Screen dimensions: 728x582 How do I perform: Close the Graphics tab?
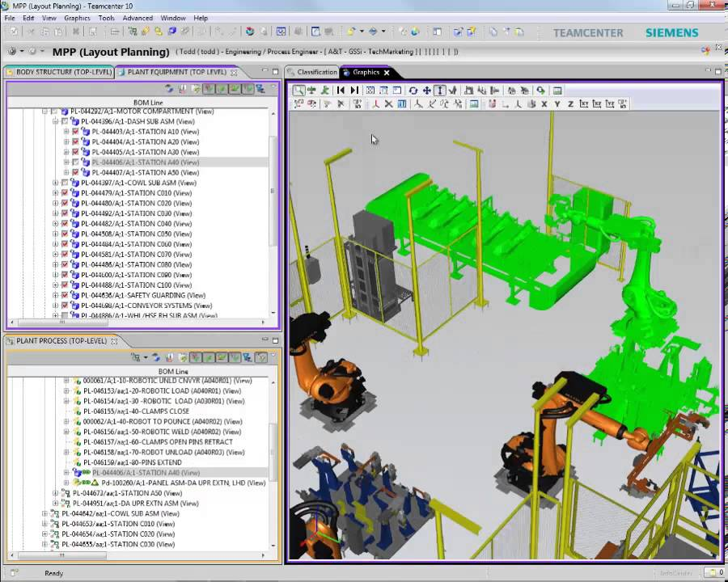pyautogui.click(x=387, y=73)
